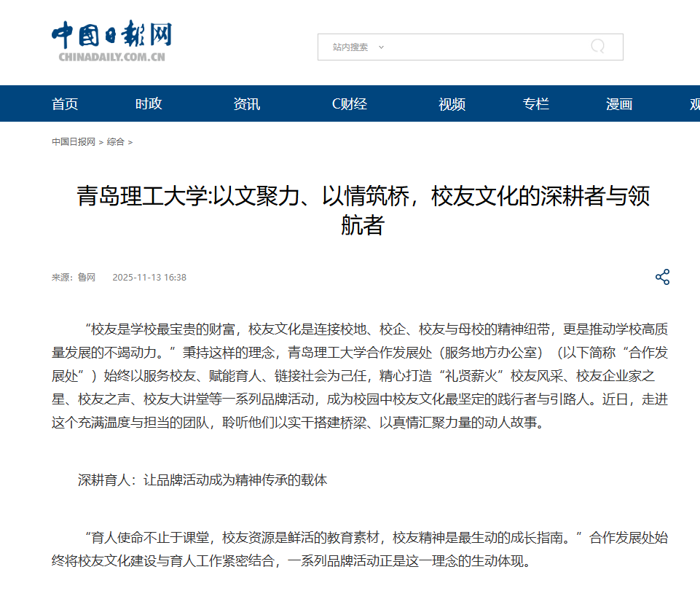Open the 首页 navigation tab
The height and width of the screenshot is (599, 700).
65,104
